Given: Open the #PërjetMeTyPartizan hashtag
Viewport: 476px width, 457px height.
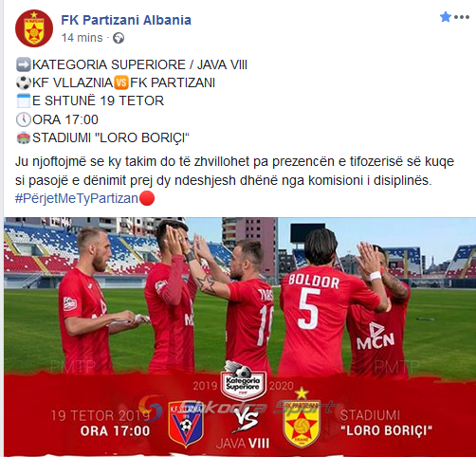Looking at the screenshot, I should pos(77,198).
